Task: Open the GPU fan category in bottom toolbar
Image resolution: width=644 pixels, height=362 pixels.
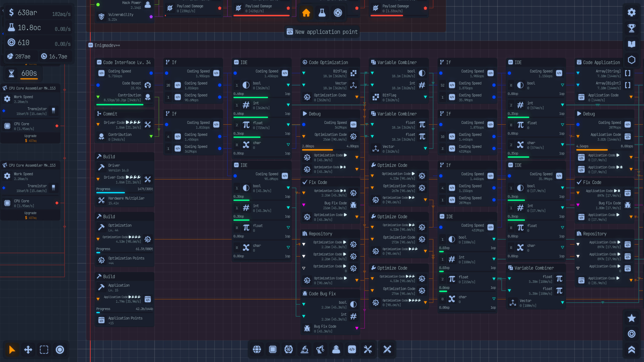Action: click(289, 349)
